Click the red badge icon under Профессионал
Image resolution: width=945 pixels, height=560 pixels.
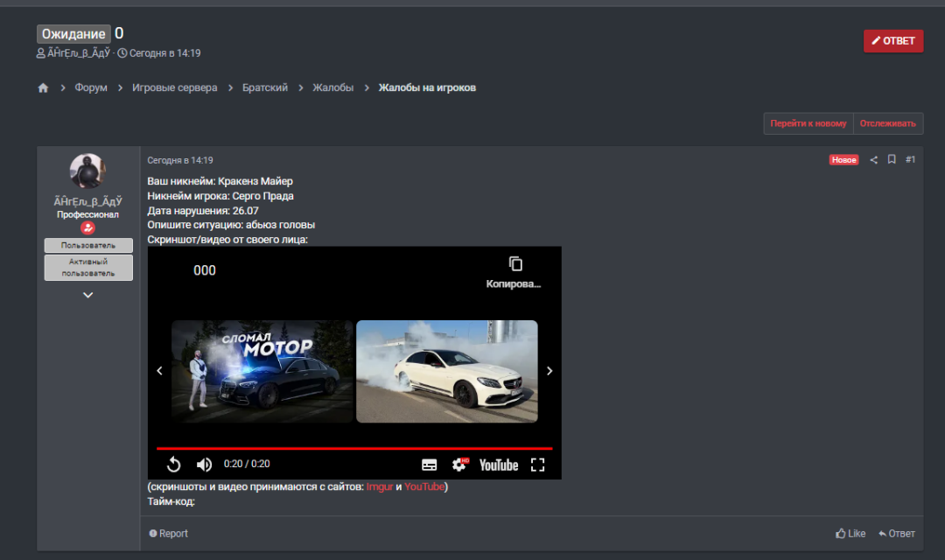click(x=88, y=227)
